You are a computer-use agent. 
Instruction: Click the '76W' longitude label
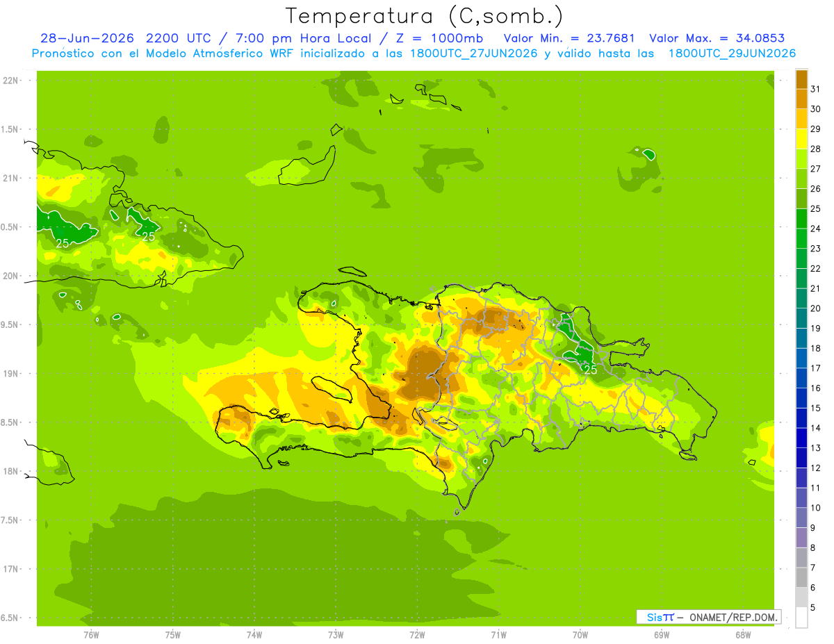click(x=91, y=634)
